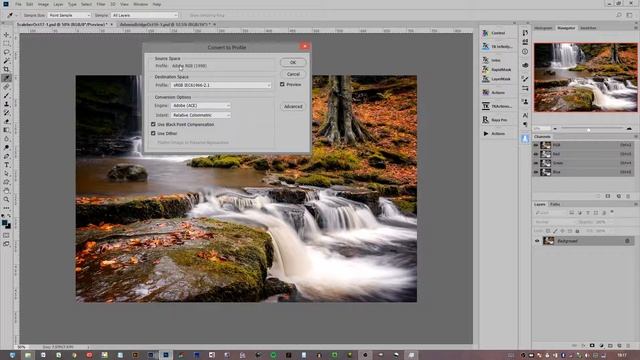The height and width of the screenshot is (360, 640).
Task: Click the Photoshop taskbar icon
Action: [x=166, y=355]
